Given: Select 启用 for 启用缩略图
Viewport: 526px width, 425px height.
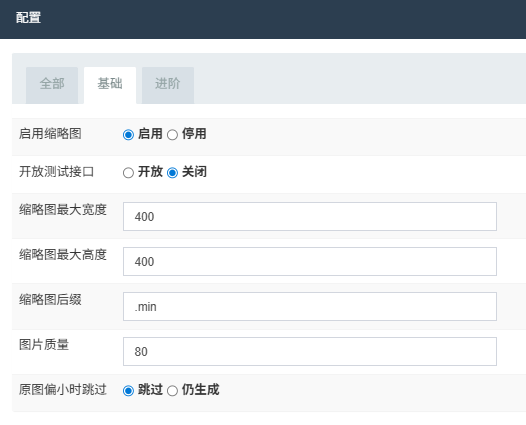Looking at the screenshot, I should pos(128,135).
